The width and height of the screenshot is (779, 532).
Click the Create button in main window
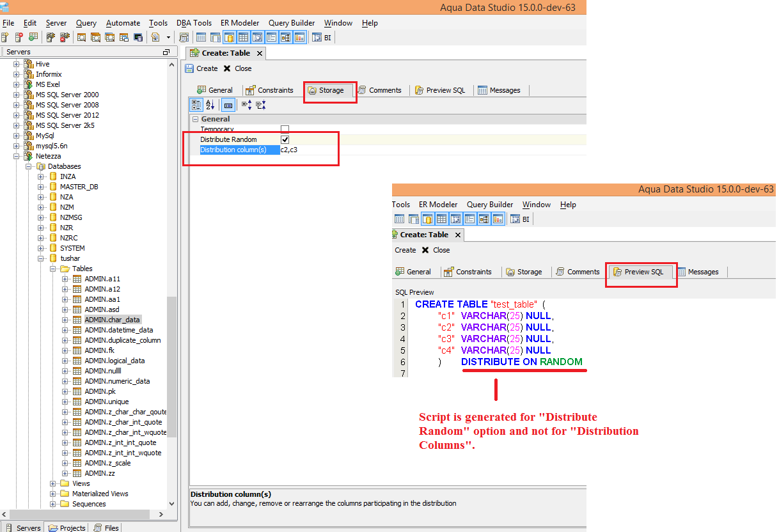[201, 68]
